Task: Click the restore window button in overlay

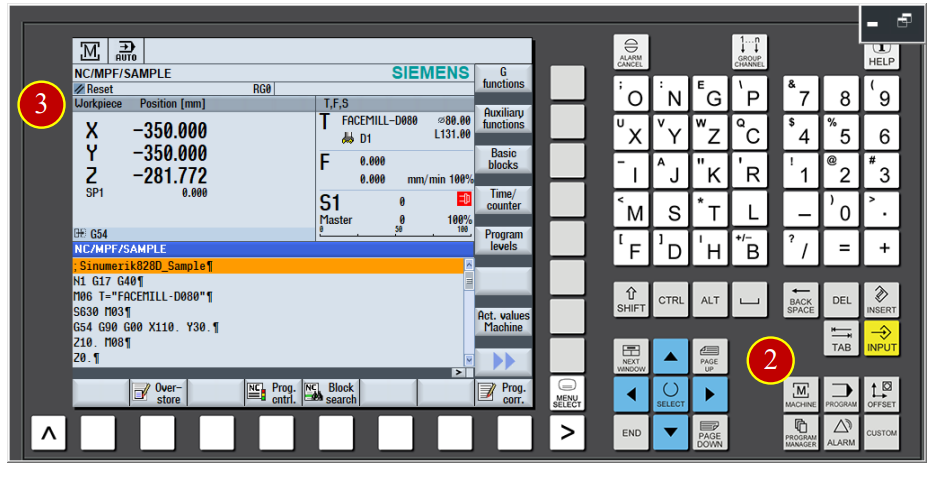Action: (903, 22)
